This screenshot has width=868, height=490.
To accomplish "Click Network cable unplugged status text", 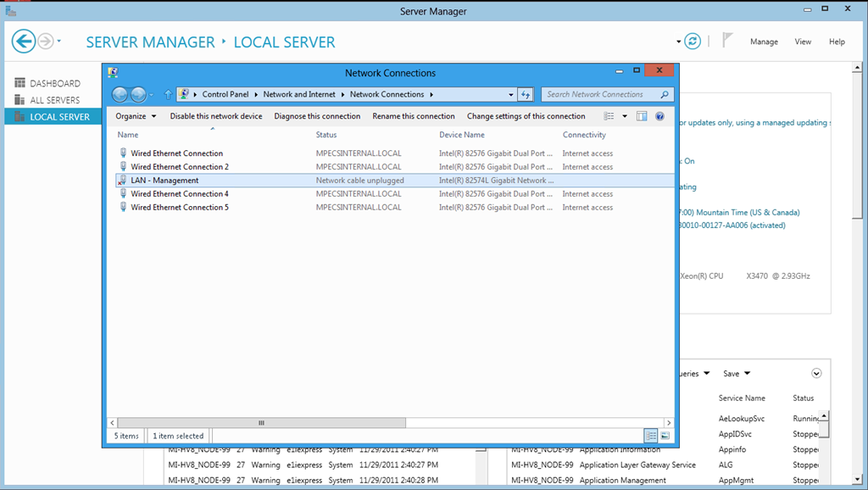I will [x=359, y=181].
